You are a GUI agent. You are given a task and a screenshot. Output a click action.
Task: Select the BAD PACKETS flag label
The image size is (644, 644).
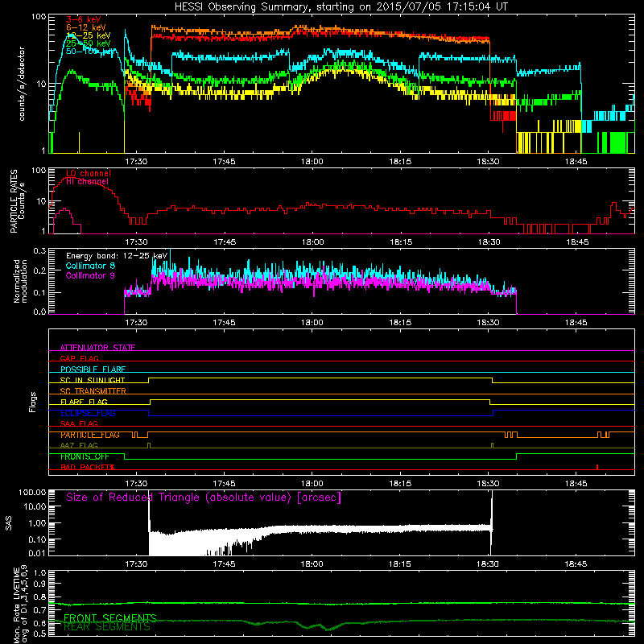point(88,467)
